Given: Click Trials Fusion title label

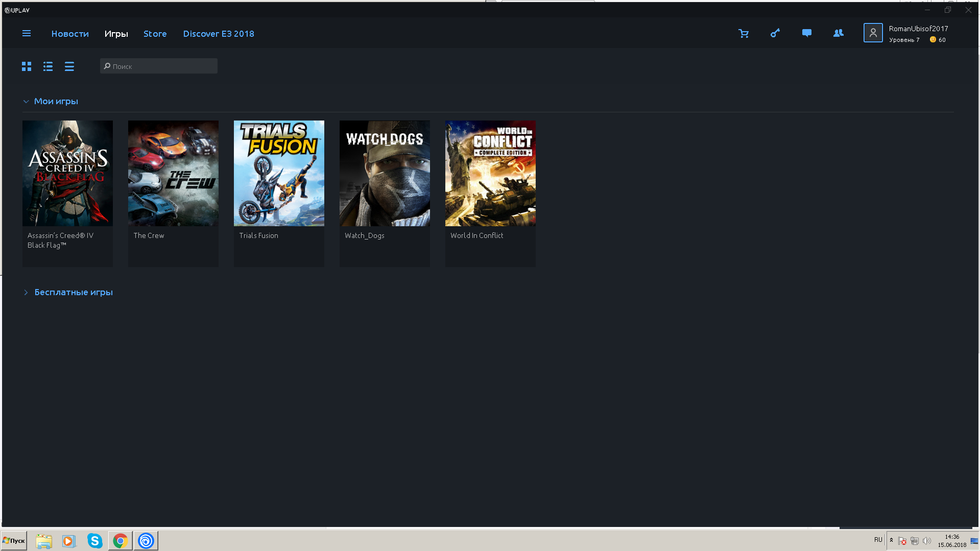Looking at the screenshot, I should [258, 235].
